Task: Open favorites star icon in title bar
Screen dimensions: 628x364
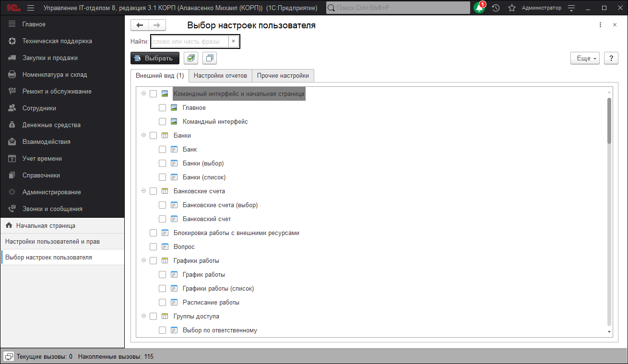Action: coord(512,8)
